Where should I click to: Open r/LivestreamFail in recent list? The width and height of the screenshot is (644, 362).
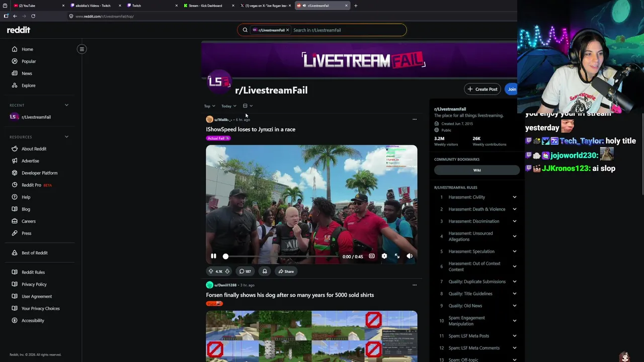point(36,117)
